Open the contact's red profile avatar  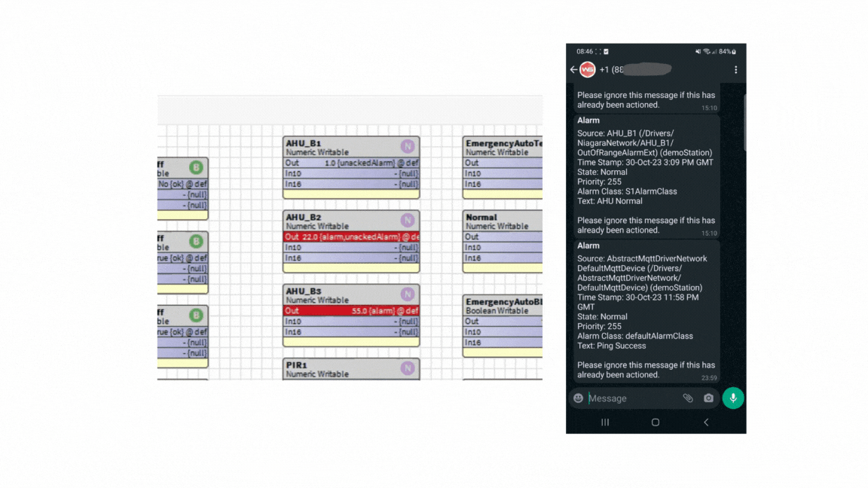click(x=588, y=70)
